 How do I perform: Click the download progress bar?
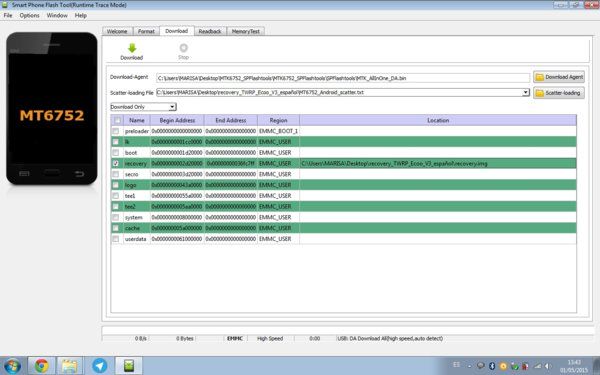pos(347,330)
